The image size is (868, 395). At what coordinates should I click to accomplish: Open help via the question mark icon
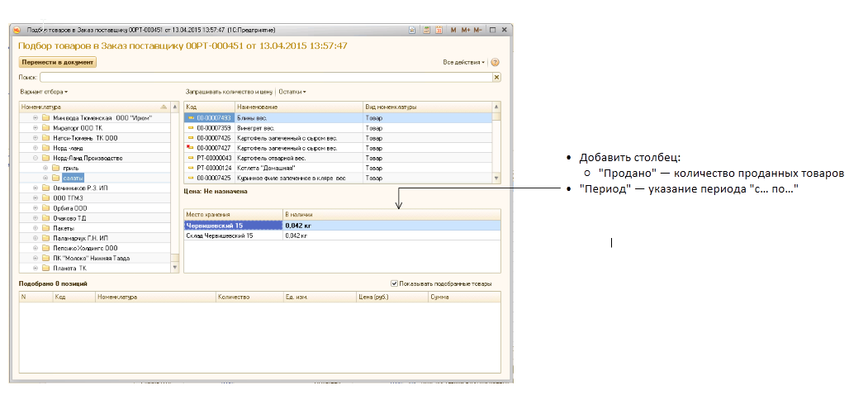click(x=496, y=62)
